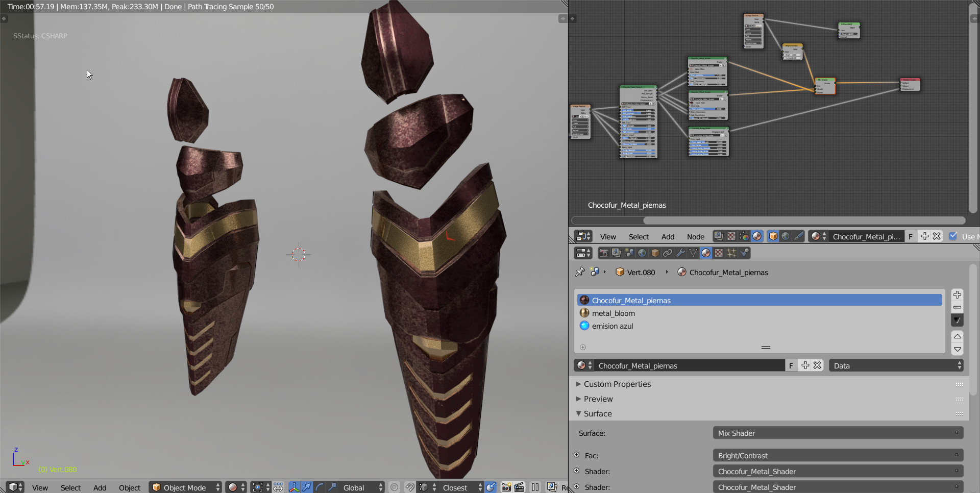Add a new material slot with plus

click(958, 295)
